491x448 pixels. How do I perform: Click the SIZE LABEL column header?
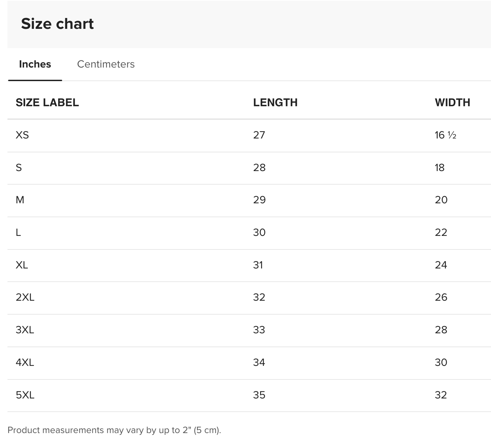[x=47, y=102]
